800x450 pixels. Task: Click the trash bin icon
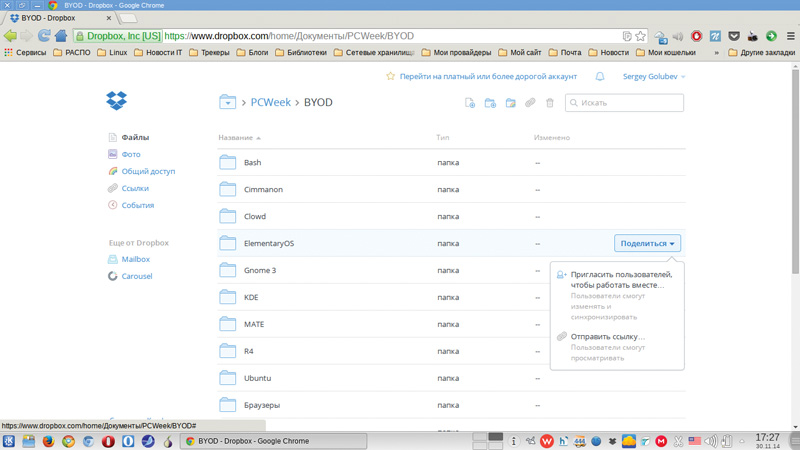click(x=549, y=103)
